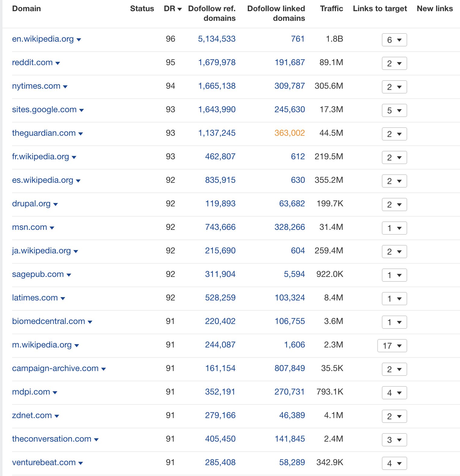The height and width of the screenshot is (476, 460).
Task: Open the 405,450 ref. domains link
Action: pyautogui.click(x=220, y=439)
